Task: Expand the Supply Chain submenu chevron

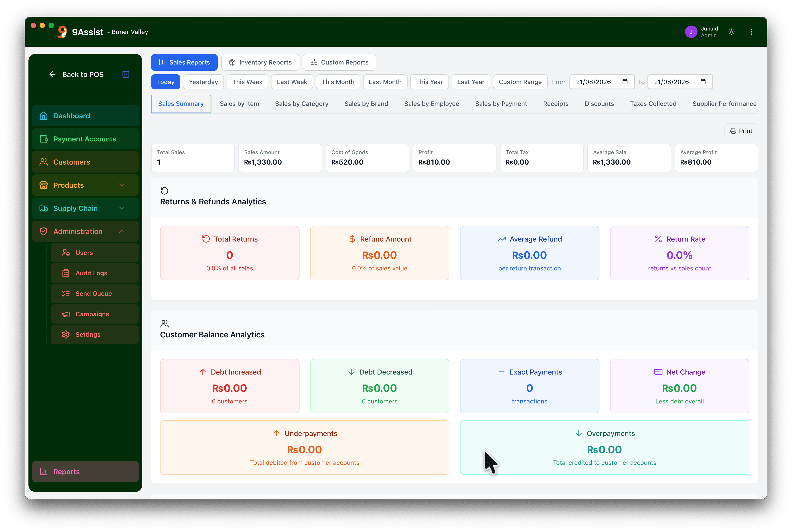Action: click(x=122, y=208)
